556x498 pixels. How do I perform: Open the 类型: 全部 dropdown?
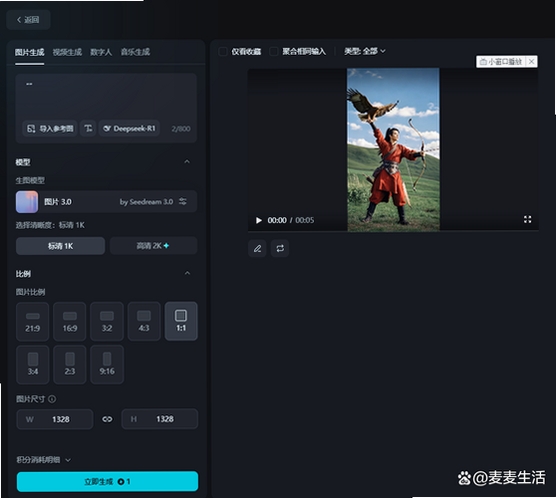click(365, 51)
